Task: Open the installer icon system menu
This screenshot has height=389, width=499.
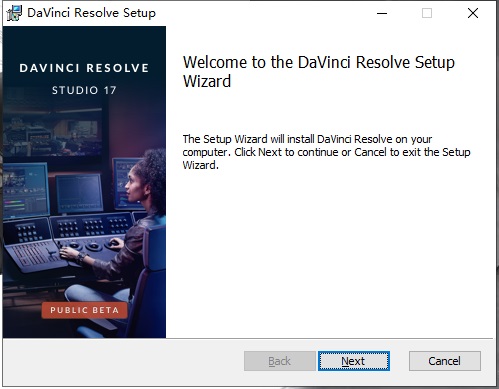Action: tap(14, 13)
